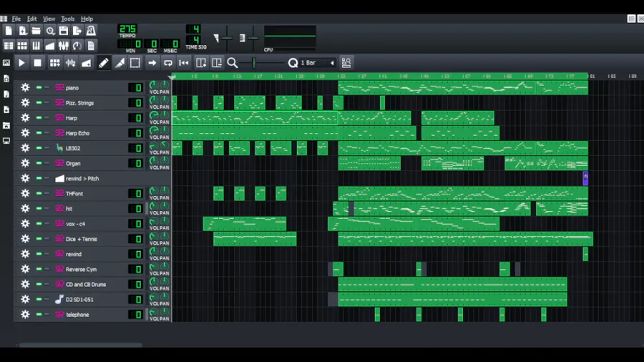Open the recently opened projects dropdown
Viewport: 644px width, 362px height.
[x=49, y=31]
